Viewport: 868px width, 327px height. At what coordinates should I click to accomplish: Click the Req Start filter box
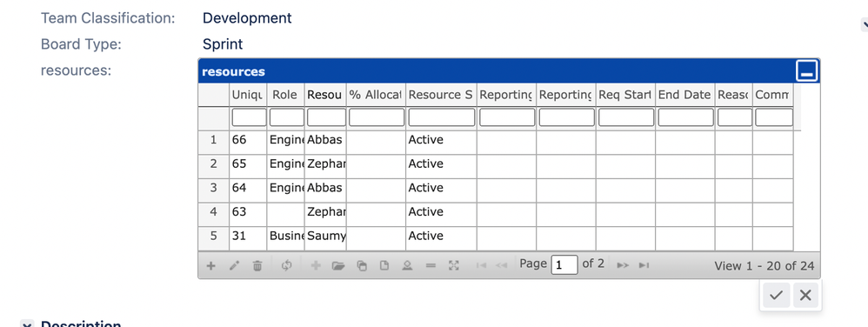pyautogui.click(x=626, y=117)
